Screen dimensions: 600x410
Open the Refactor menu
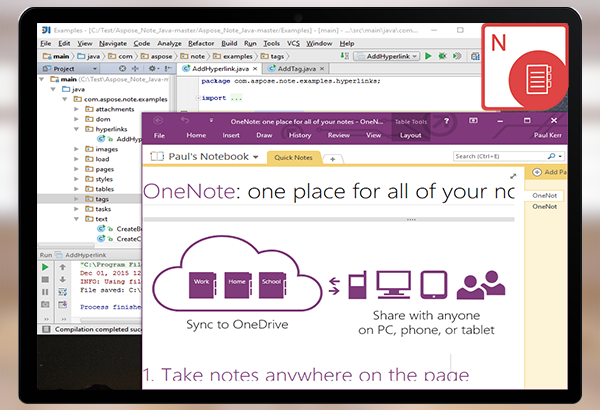pos(201,44)
